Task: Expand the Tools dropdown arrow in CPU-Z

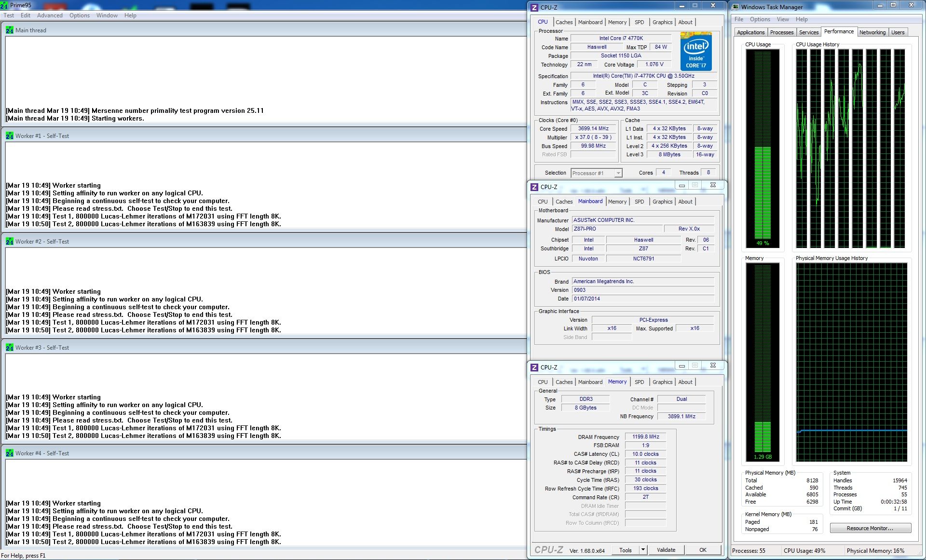Action: [643, 550]
